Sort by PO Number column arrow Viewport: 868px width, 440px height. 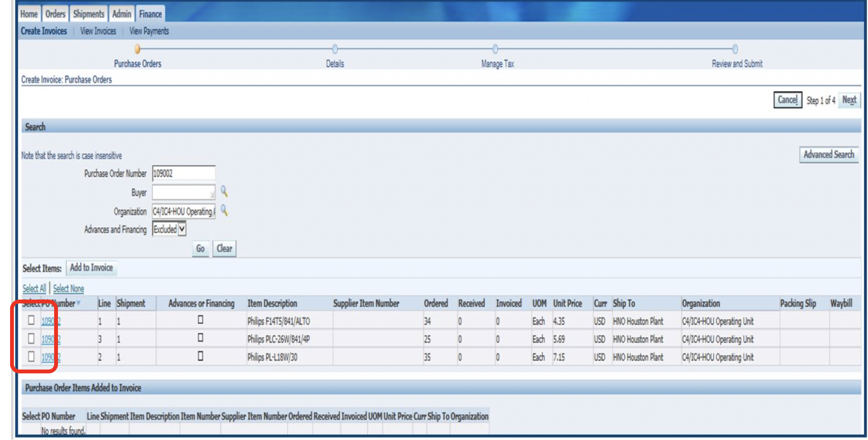pyautogui.click(x=78, y=303)
